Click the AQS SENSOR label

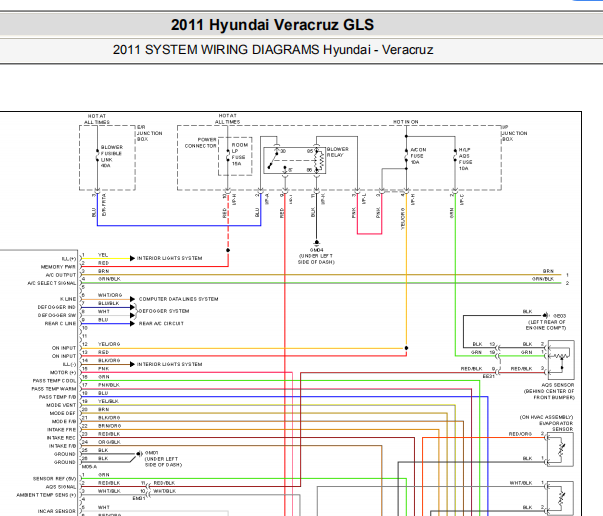pyautogui.click(x=549, y=391)
